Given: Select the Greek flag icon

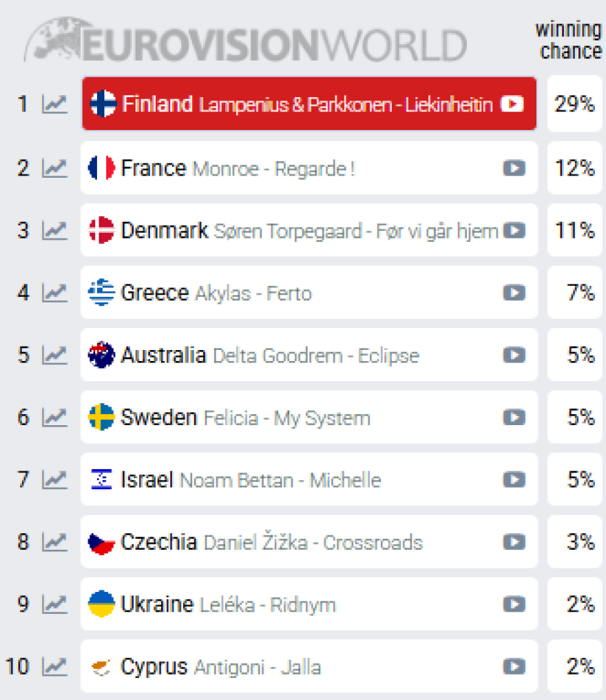Looking at the screenshot, I should pyautogui.click(x=101, y=293).
